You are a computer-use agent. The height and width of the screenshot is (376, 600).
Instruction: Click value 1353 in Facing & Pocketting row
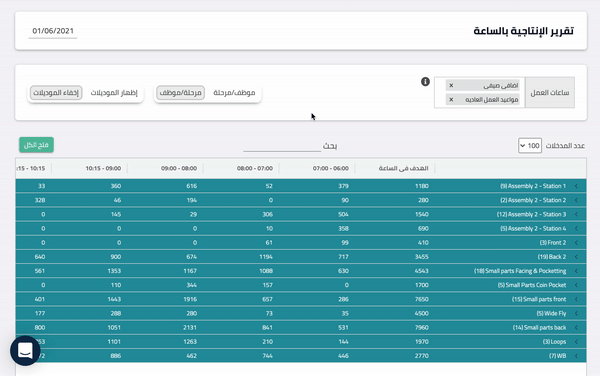[x=114, y=271]
